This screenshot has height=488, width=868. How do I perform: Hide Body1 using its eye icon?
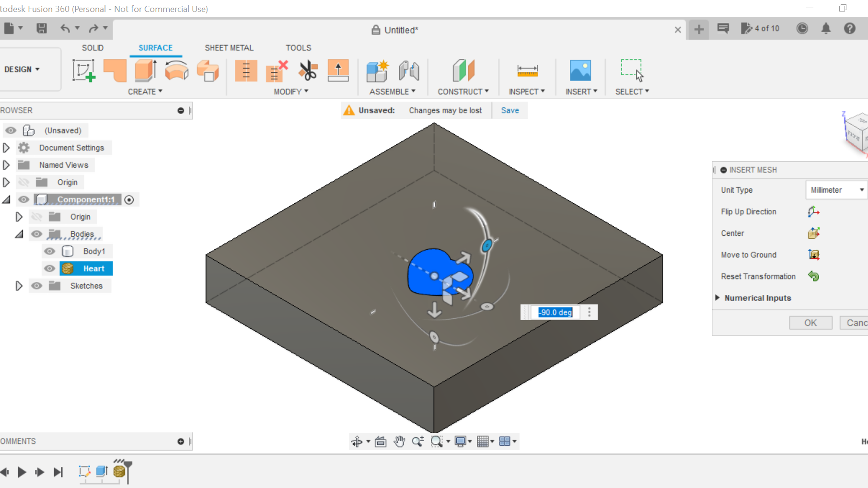(x=49, y=251)
